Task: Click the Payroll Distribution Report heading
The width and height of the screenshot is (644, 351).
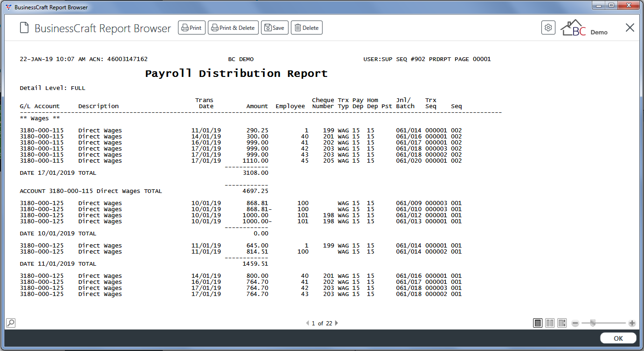Action: (x=236, y=74)
